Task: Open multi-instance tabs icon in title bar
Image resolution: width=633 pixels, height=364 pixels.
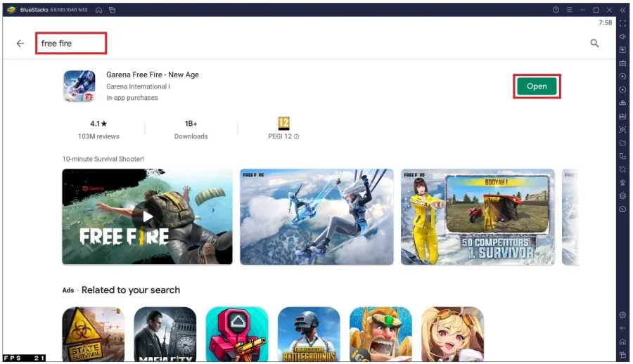Action: click(x=113, y=10)
